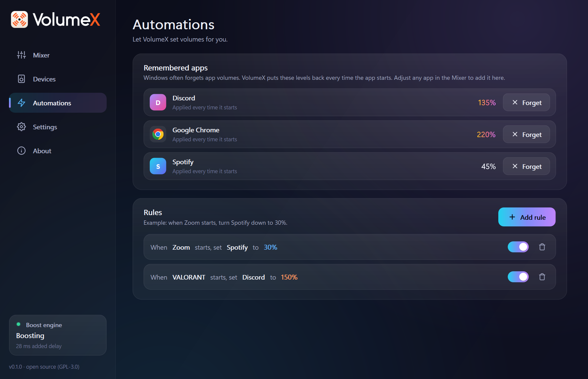The width and height of the screenshot is (588, 379).
Task: Click the VALORANT app name in rule
Action: [x=189, y=277]
